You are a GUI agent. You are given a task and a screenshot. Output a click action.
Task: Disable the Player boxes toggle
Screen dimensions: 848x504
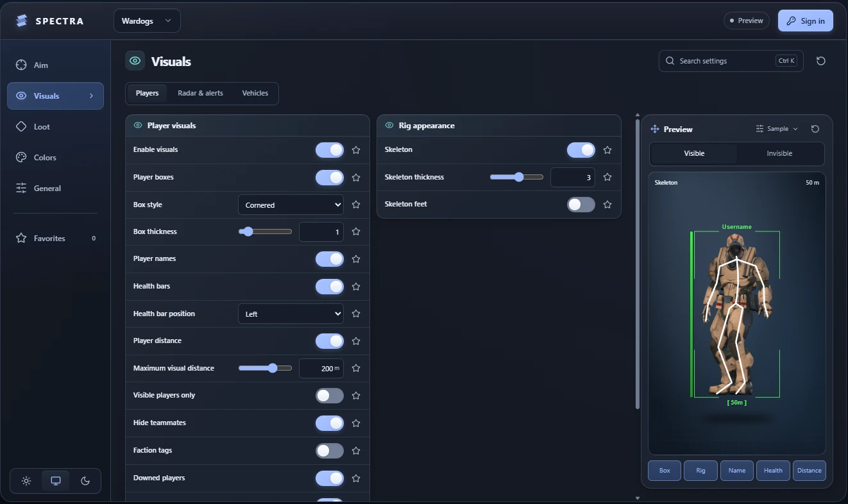click(330, 177)
